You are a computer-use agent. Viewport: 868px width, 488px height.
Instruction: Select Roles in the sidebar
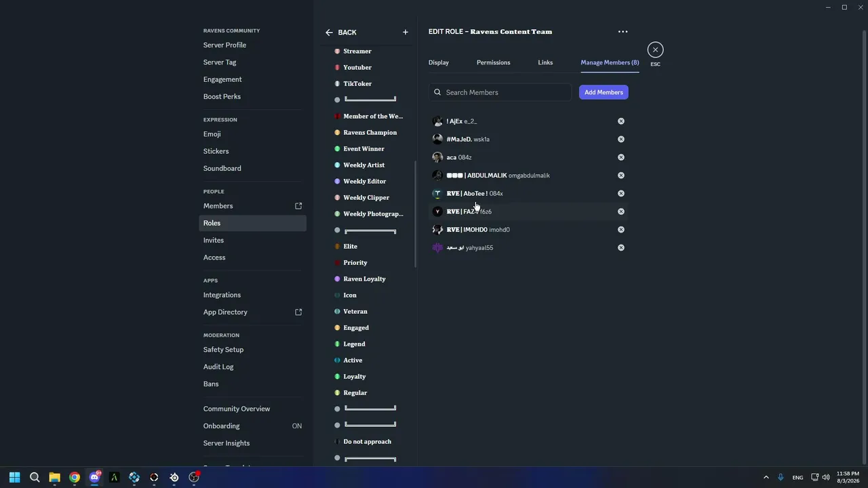[x=253, y=223]
